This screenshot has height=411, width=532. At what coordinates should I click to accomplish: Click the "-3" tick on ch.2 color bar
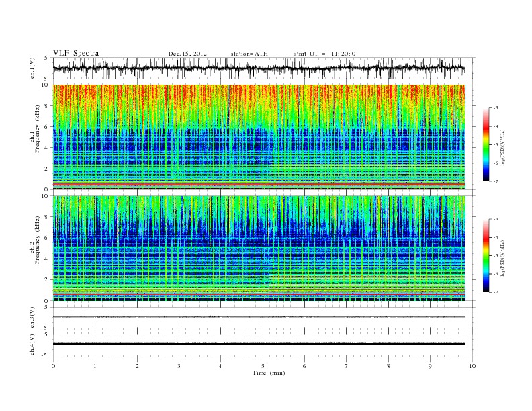pyautogui.click(x=496, y=219)
